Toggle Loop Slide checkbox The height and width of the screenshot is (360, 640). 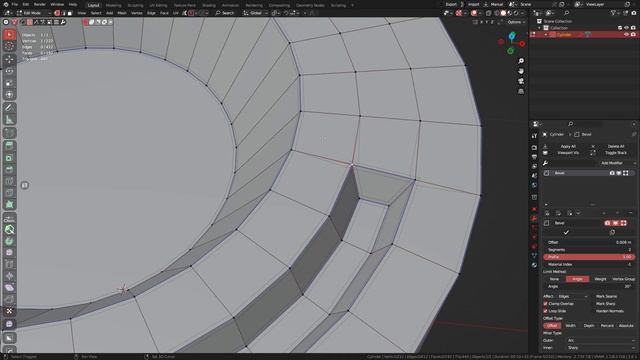coord(545,311)
